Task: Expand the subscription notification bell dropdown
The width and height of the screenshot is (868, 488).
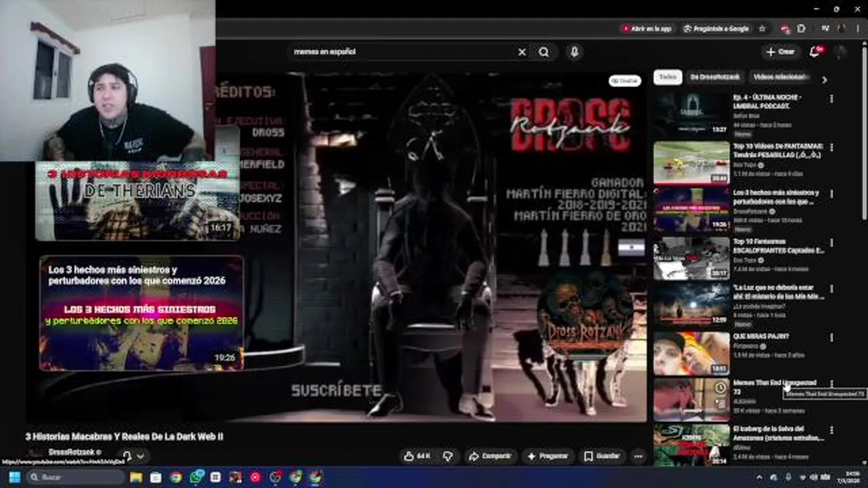Action: (x=132, y=455)
